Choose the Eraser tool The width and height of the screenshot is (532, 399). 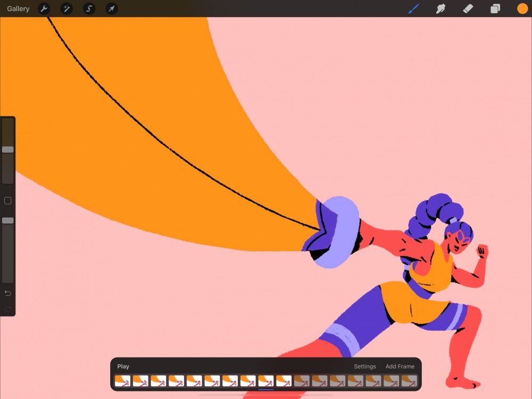pyautogui.click(x=468, y=9)
